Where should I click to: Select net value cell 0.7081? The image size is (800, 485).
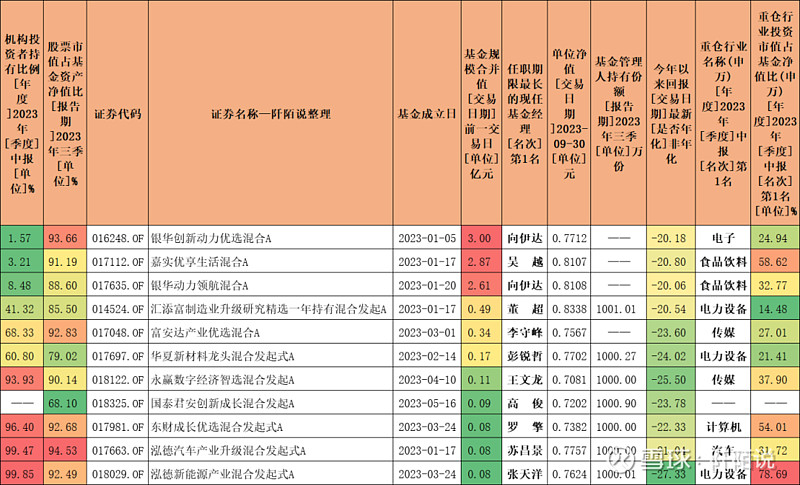coord(569,380)
